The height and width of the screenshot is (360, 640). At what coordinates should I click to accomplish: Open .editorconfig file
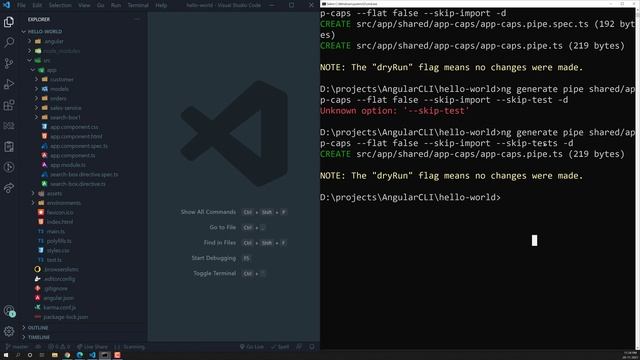[60, 279]
